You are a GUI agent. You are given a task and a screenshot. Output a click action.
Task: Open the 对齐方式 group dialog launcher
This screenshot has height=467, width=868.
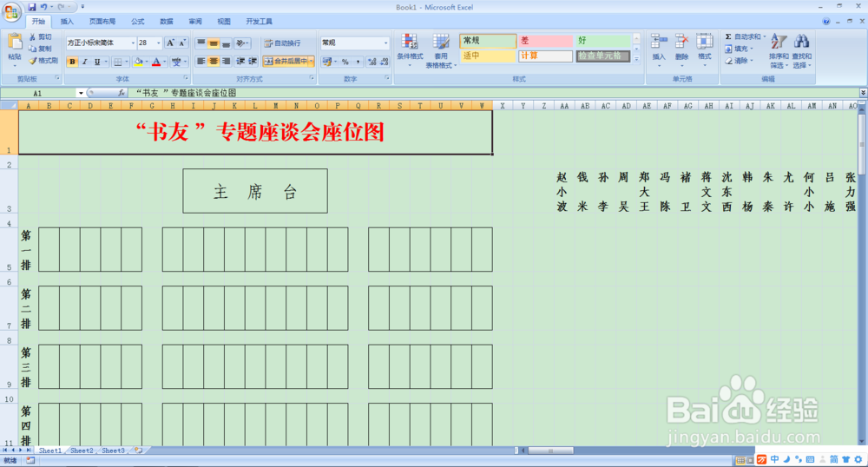(x=312, y=79)
